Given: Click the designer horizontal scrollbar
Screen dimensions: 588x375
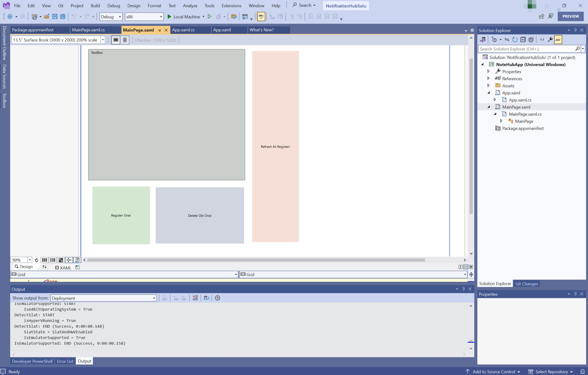Looking at the screenshot, I should (x=256, y=260).
